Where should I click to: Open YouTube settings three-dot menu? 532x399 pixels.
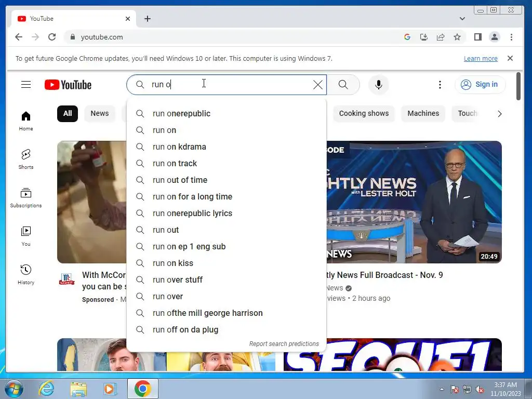tap(440, 85)
